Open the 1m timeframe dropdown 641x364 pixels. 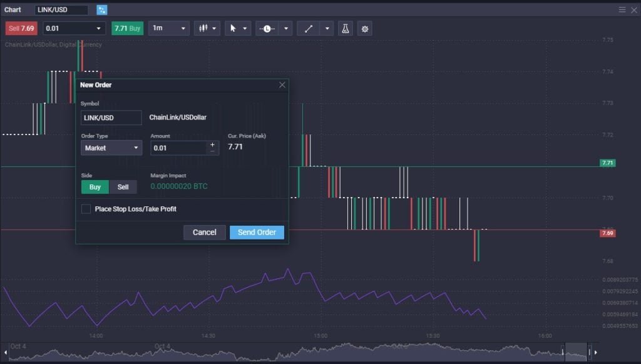pyautogui.click(x=169, y=28)
